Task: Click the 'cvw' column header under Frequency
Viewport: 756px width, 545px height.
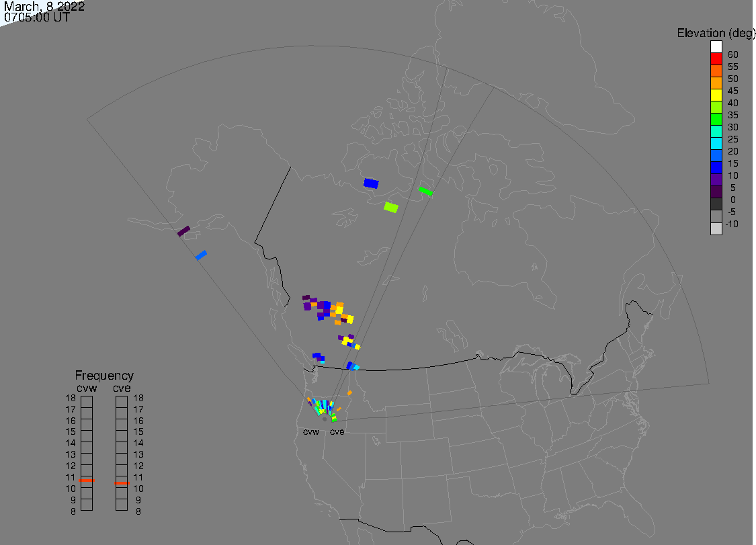Action: coord(87,388)
